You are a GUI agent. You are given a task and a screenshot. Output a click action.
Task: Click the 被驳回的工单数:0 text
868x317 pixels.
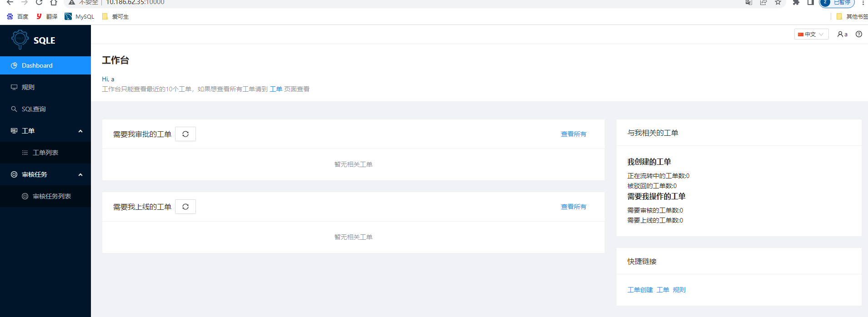pyautogui.click(x=652, y=186)
